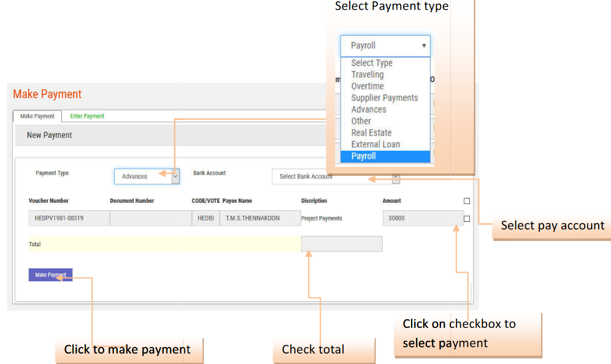Click the Voucher Number field HEDPV1901-00319
The height and width of the screenshot is (364, 611).
click(69, 218)
